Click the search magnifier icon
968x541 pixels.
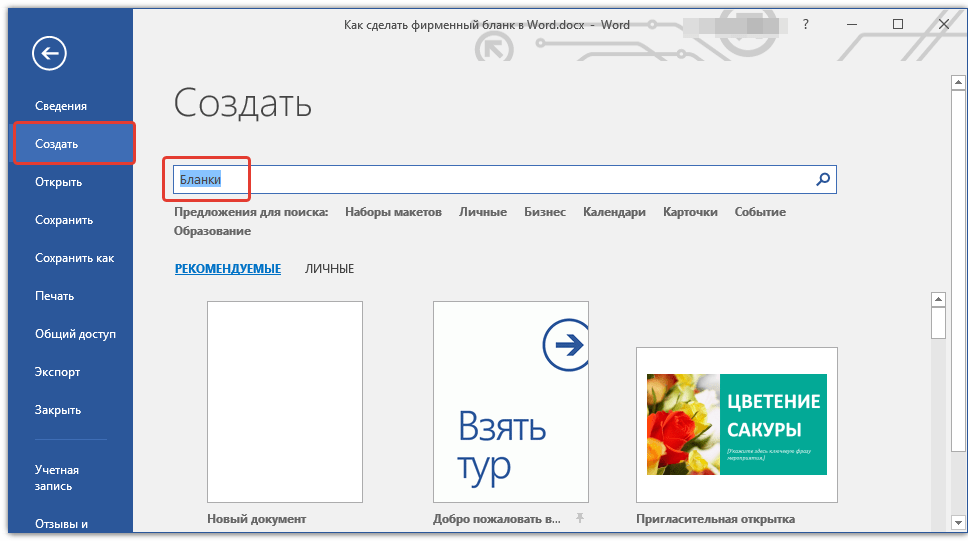click(823, 180)
